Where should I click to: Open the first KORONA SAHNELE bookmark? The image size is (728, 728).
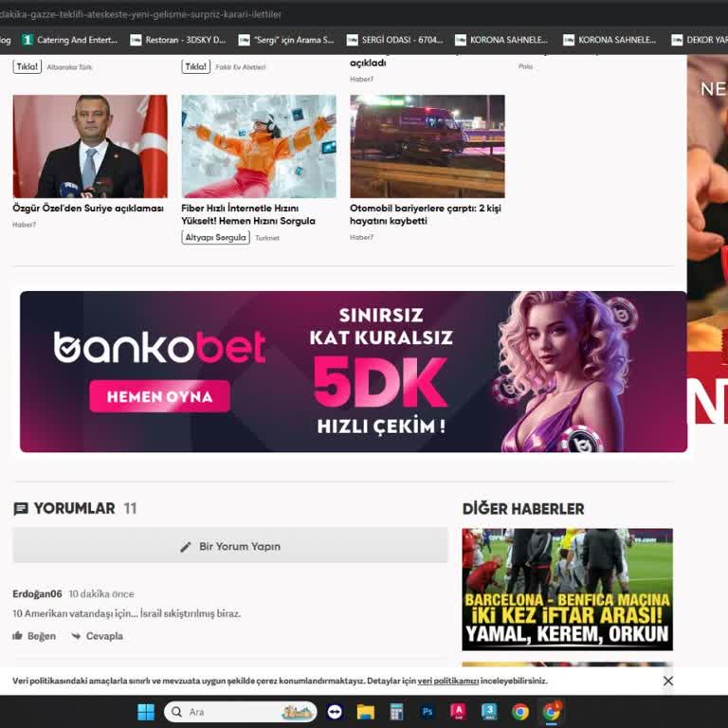(502, 40)
